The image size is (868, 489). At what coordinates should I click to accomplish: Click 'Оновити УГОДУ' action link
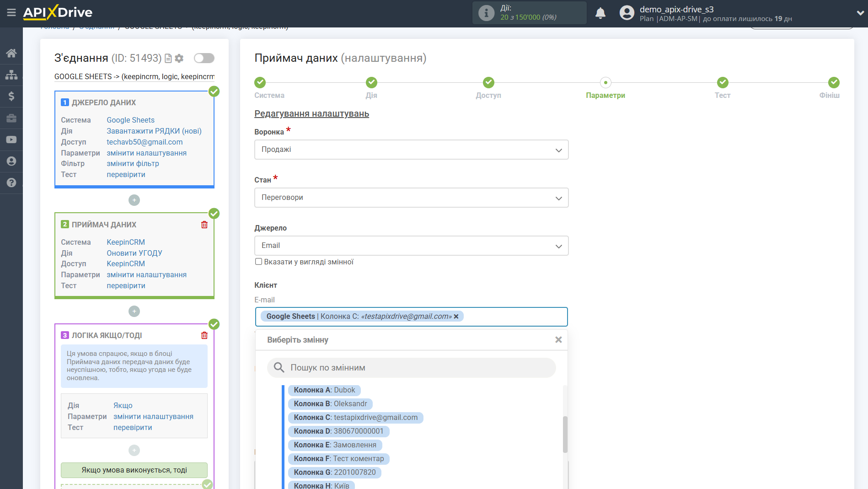[x=134, y=253]
